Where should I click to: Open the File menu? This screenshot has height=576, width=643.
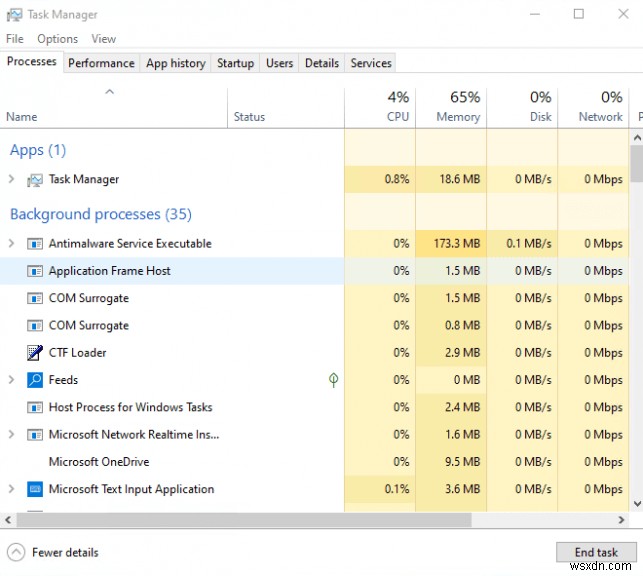click(15, 39)
